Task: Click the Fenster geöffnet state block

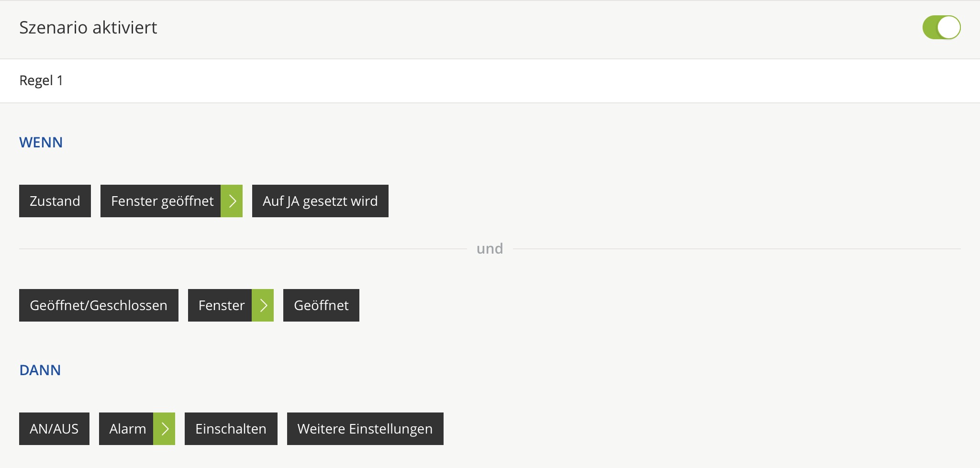Action: point(161,201)
